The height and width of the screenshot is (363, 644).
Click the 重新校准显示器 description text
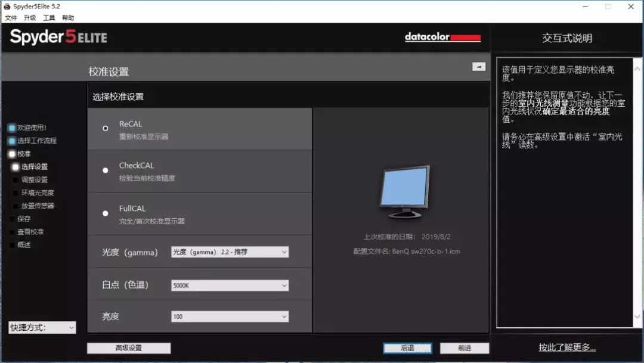[x=144, y=136]
